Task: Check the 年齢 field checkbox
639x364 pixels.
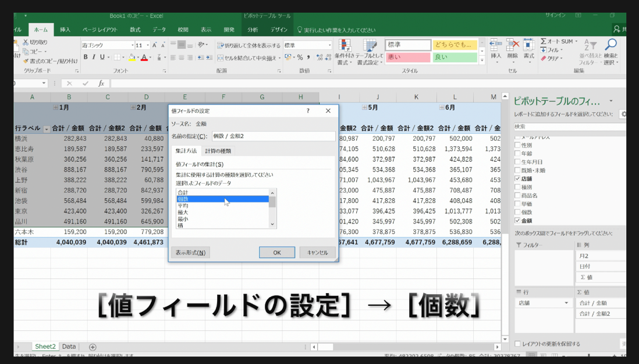Action: [517, 154]
